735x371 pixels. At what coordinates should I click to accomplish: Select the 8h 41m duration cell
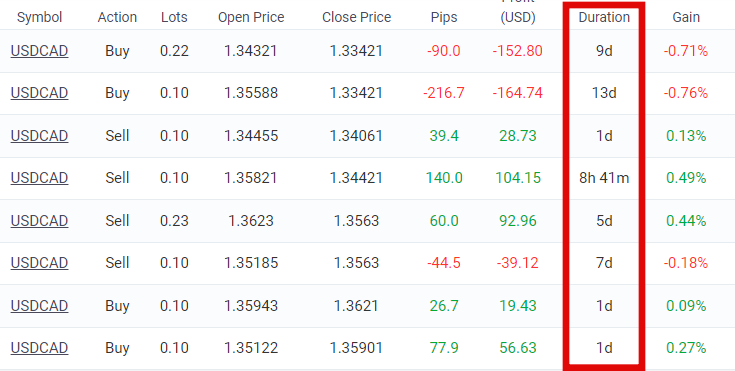tap(604, 178)
